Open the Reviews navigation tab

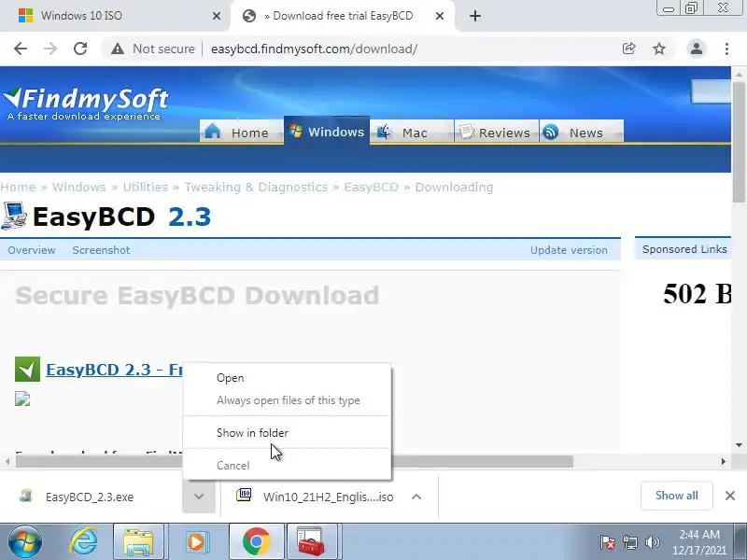pos(497,132)
